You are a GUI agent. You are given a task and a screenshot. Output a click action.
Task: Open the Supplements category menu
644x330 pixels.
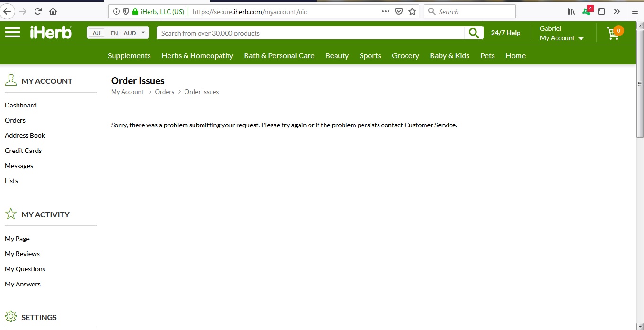pyautogui.click(x=129, y=55)
